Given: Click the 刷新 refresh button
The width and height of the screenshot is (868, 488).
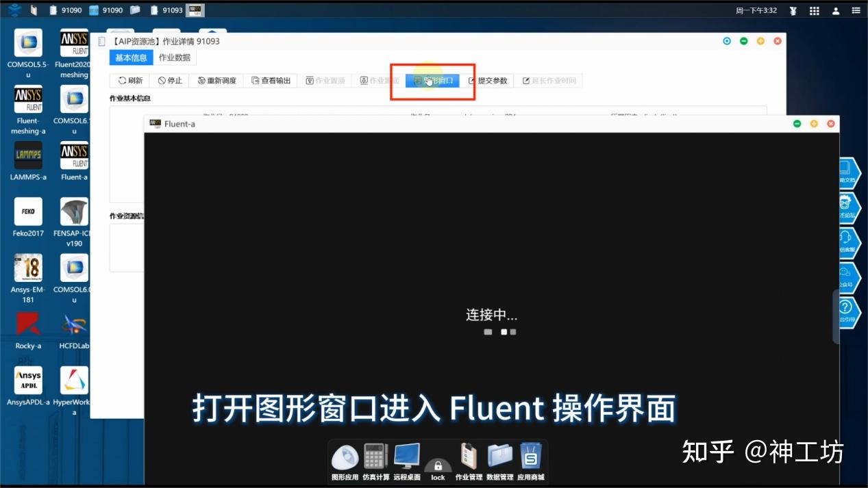Looking at the screenshot, I should pyautogui.click(x=129, y=81).
